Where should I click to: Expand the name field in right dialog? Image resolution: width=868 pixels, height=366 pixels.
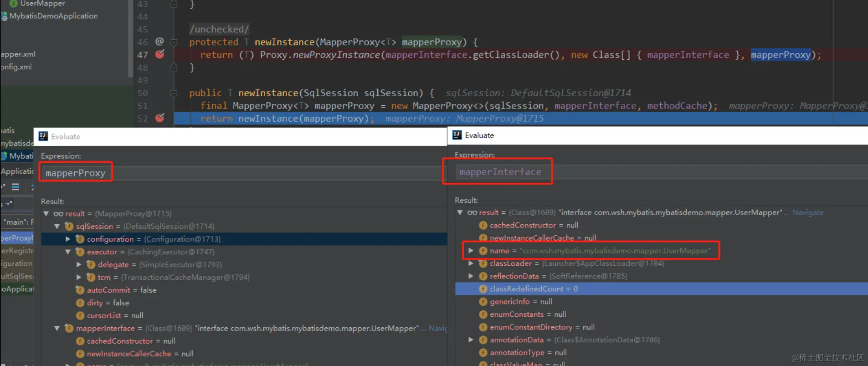click(471, 251)
